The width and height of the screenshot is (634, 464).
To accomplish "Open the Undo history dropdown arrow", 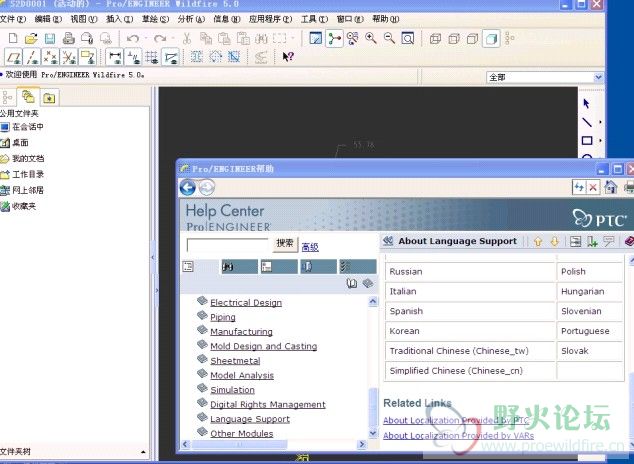I will pos(146,39).
